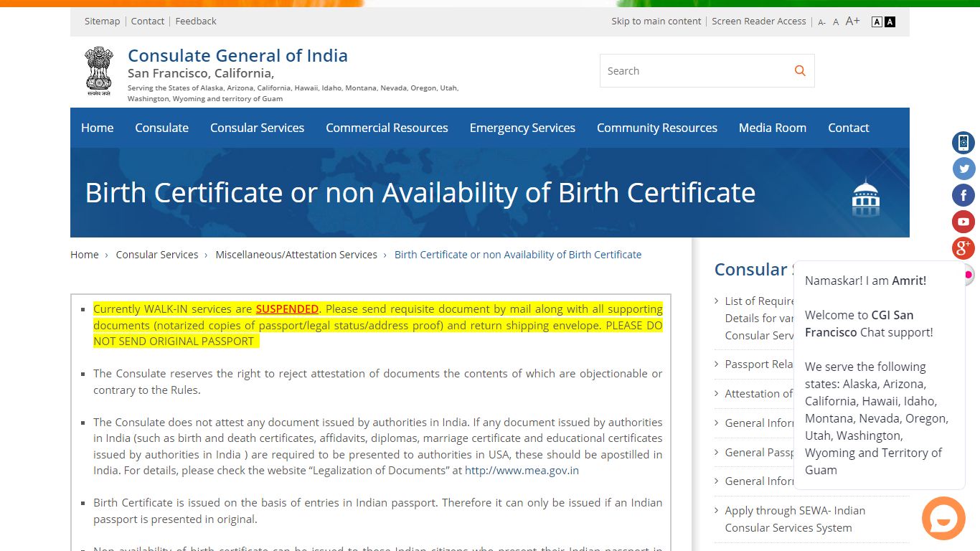Open the Google Plus icon in side bar
The height and width of the screenshot is (551, 980).
[963, 248]
